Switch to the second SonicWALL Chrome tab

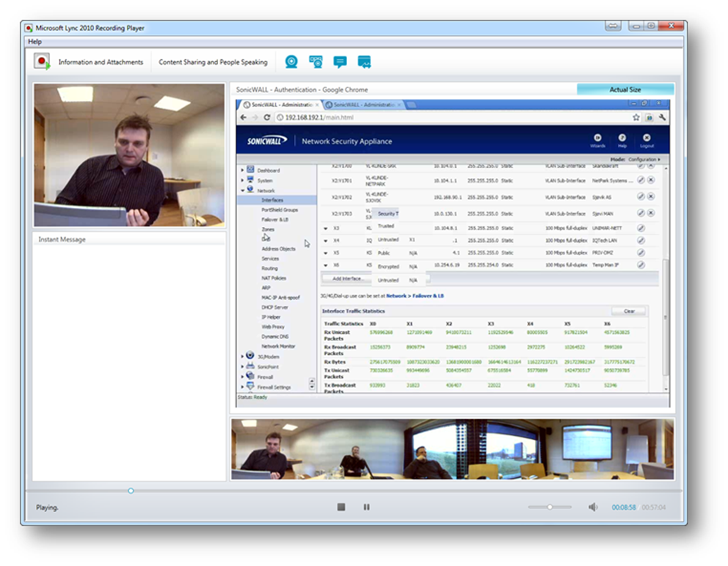[x=363, y=105]
